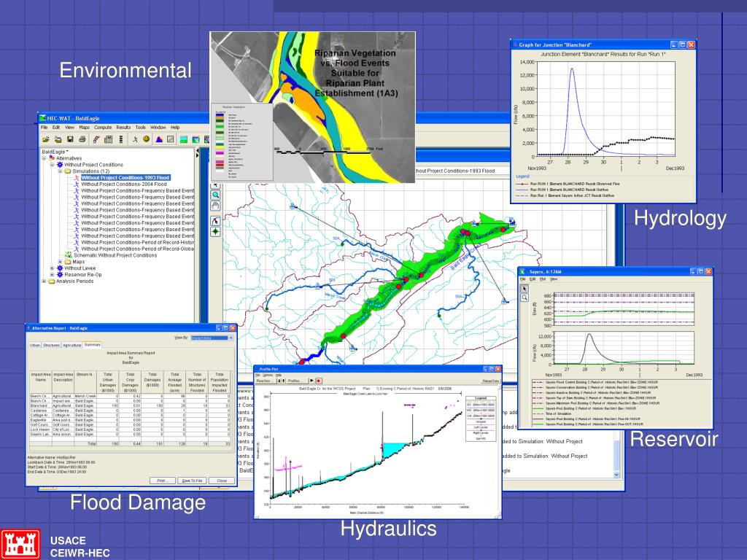
Task: Select the magnifier zoom tool beside map
Action: click(215, 195)
